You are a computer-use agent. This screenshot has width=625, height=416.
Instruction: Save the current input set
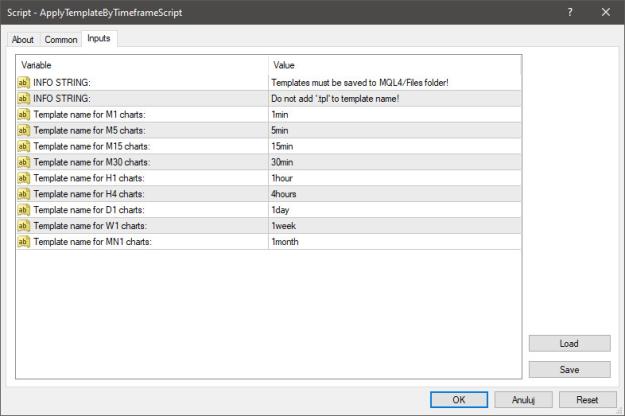[x=569, y=370]
